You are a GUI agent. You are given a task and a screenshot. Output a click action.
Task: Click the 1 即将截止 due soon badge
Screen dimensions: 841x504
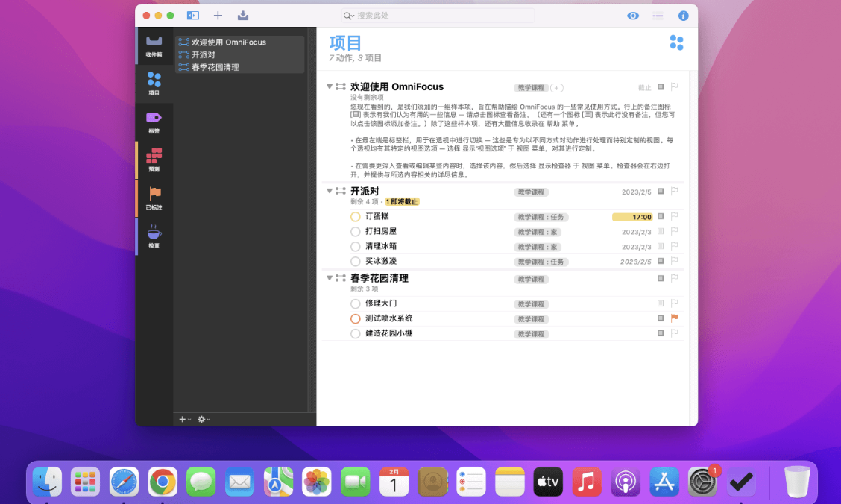coord(402,201)
